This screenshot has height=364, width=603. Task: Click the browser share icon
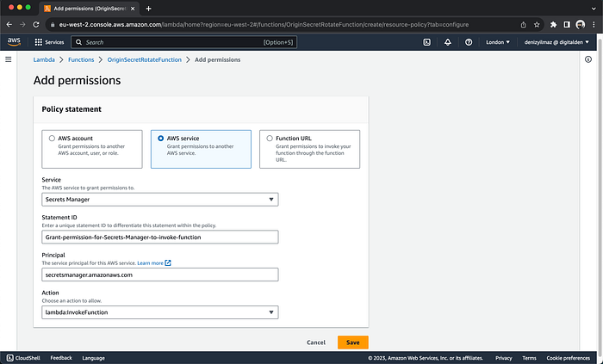tap(523, 25)
